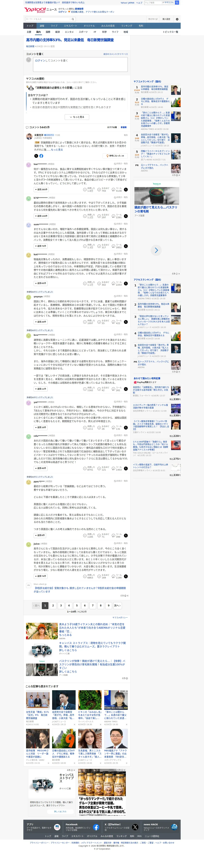
Task: Click the next arrow on the バスクリン ad
Action: tap(156, 250)
